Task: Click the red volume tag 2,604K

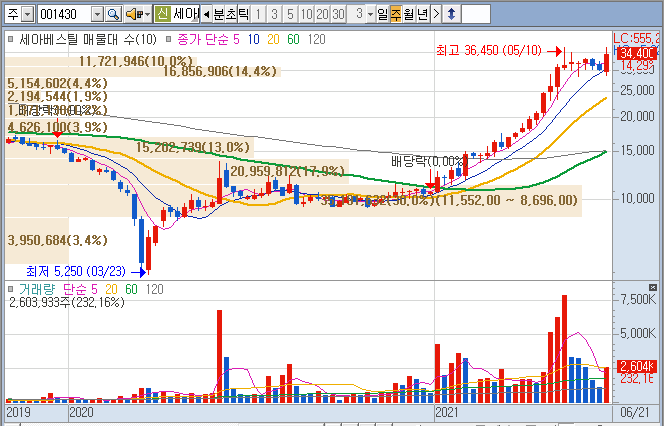Action: click(x=637, y=366)
